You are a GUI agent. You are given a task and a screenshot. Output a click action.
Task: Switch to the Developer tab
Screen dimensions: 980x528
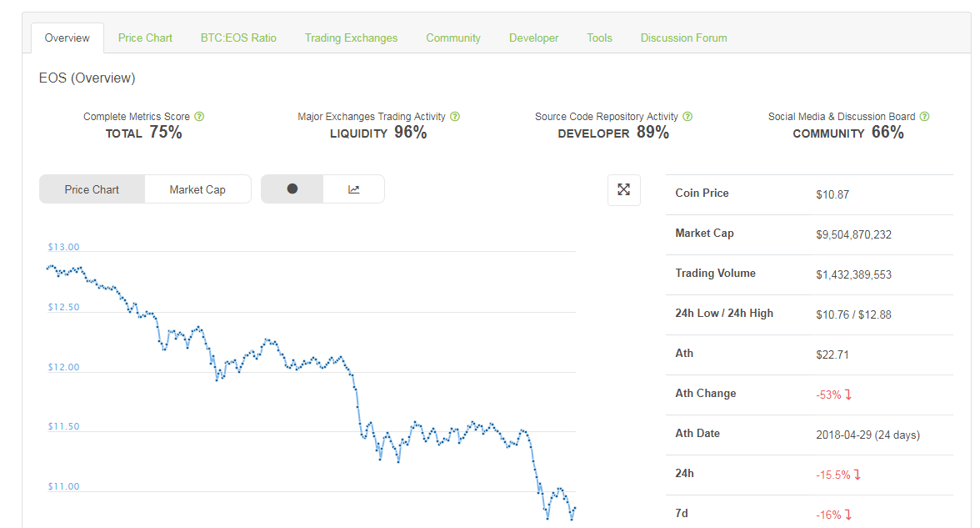(x=533, y=38)
